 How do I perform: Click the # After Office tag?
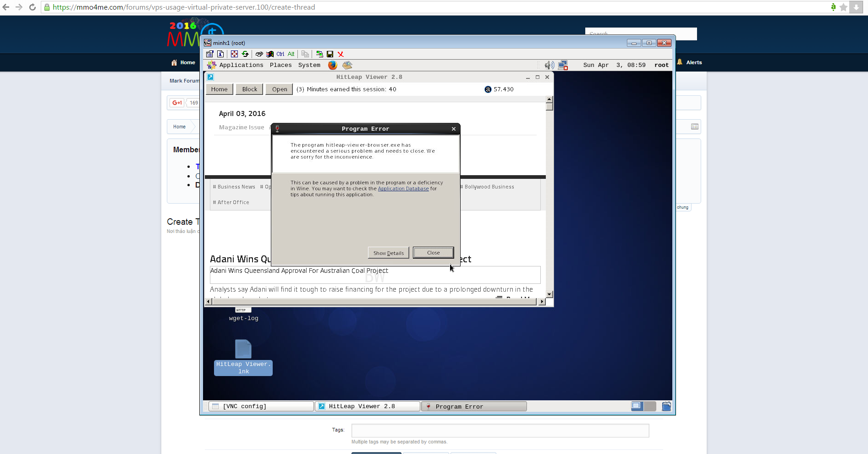pos(231,202)
